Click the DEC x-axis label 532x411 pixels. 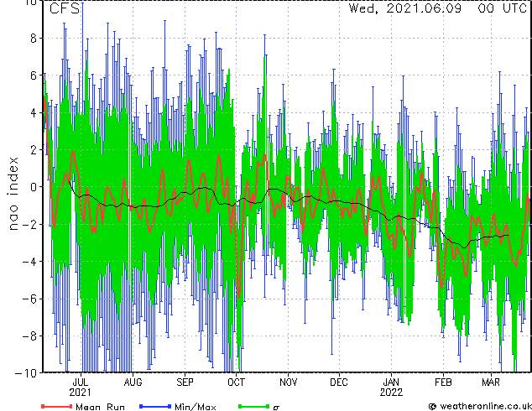339,382
